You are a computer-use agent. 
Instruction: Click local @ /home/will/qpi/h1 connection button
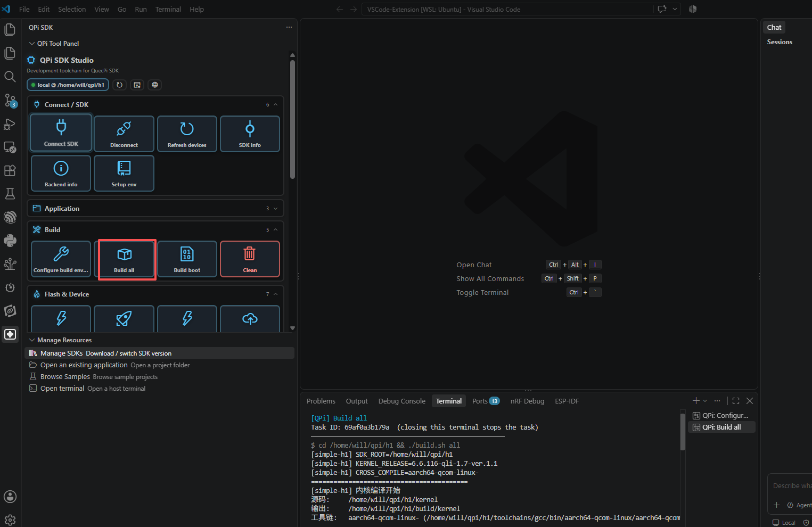pyautogui.click(x=68, y=85)
